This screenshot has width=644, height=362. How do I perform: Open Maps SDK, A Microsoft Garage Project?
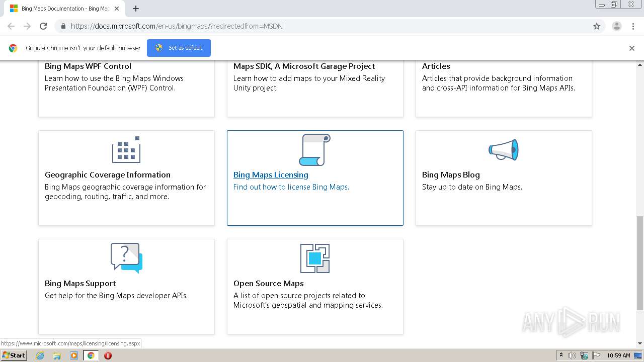304,66
